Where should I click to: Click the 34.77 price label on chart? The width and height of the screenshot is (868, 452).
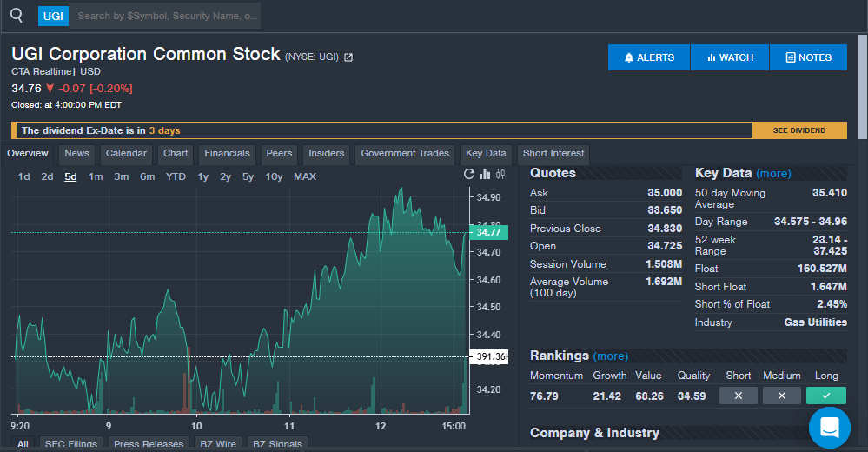(488, 232)
